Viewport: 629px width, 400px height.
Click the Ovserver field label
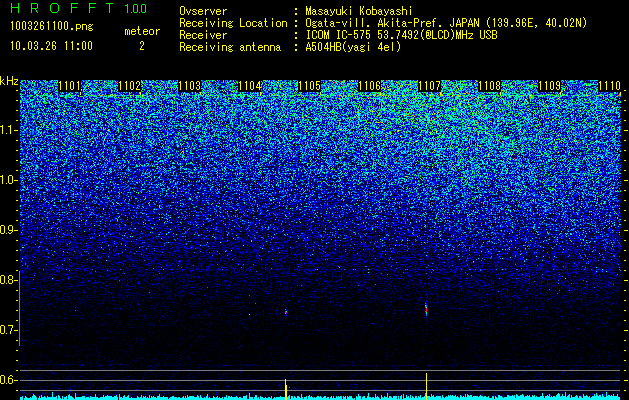[203, 11]
